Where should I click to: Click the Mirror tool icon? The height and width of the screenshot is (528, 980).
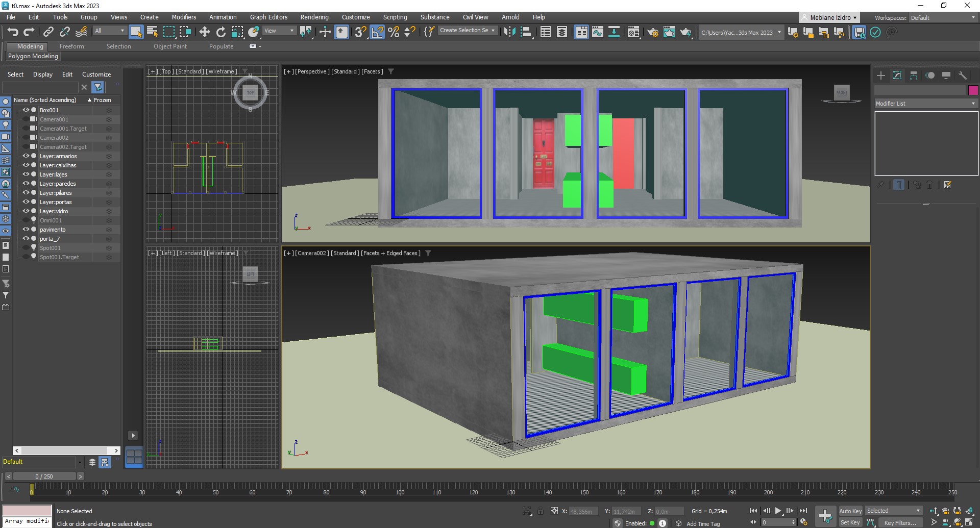pyautogui.click(x=509, y=32)
